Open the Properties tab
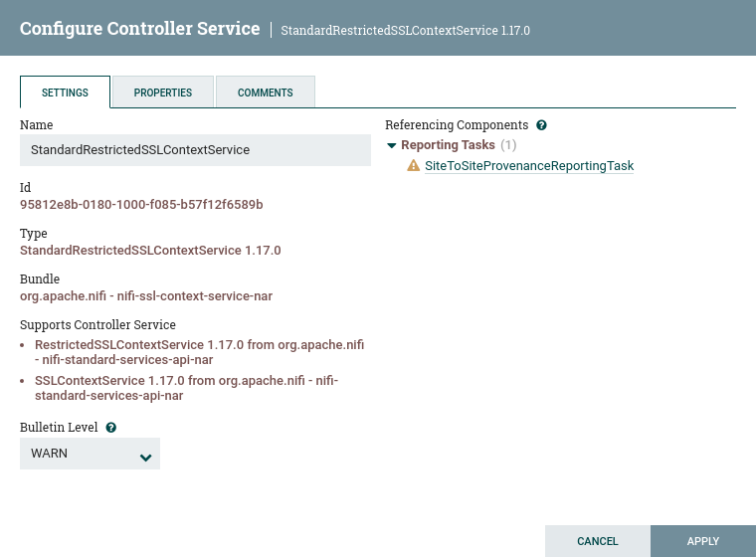The image size is (756, 557). coord(162,93)
